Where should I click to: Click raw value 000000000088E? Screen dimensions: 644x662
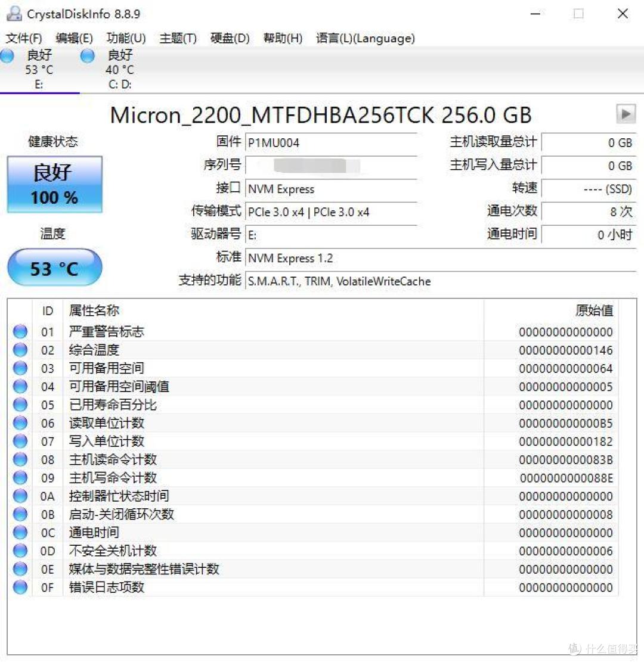[x=566, y=478]
